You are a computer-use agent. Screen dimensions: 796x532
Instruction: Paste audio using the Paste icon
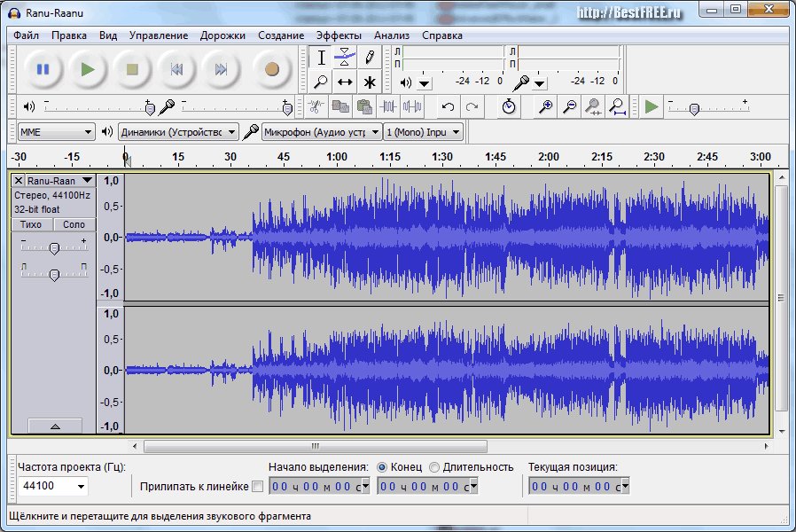(364, 106)
